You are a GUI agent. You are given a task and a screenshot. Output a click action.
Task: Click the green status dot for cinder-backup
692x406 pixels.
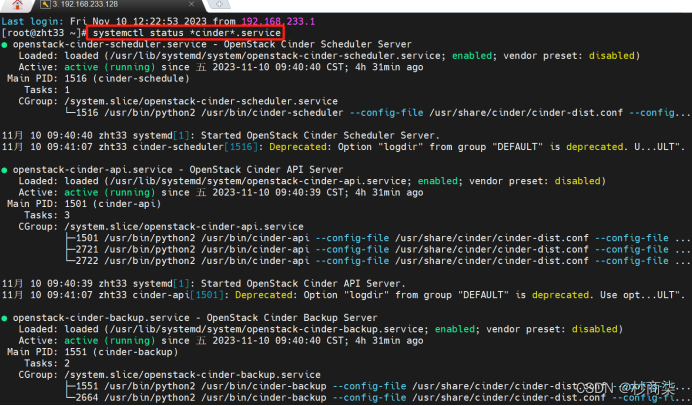pyautogui.click(x=4, y=318)
